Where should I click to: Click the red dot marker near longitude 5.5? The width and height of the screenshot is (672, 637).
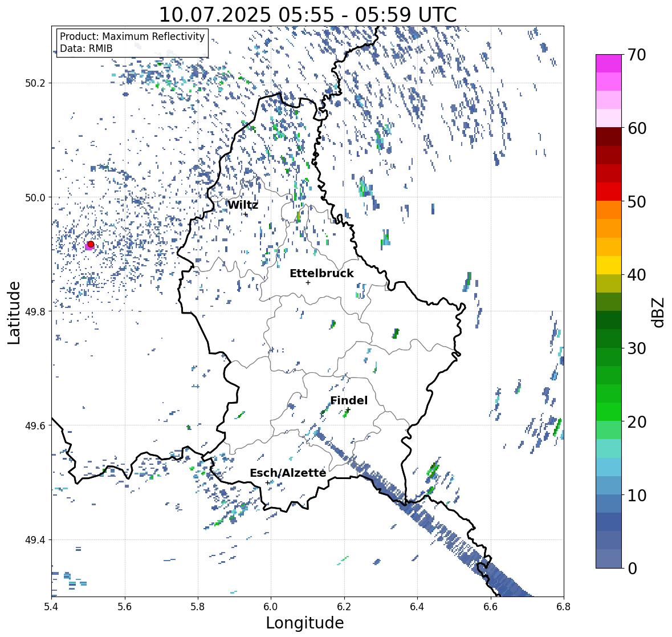pyautogui.click(x=91, y=244)
